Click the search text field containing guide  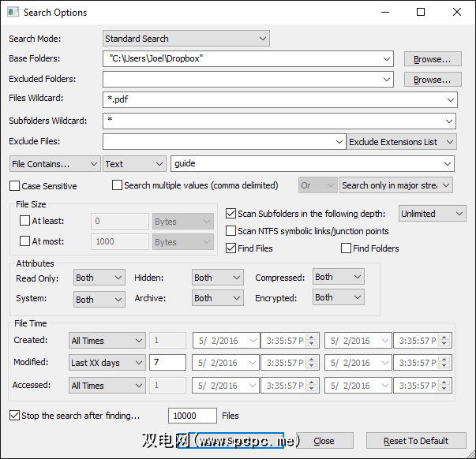click(312, 164)
